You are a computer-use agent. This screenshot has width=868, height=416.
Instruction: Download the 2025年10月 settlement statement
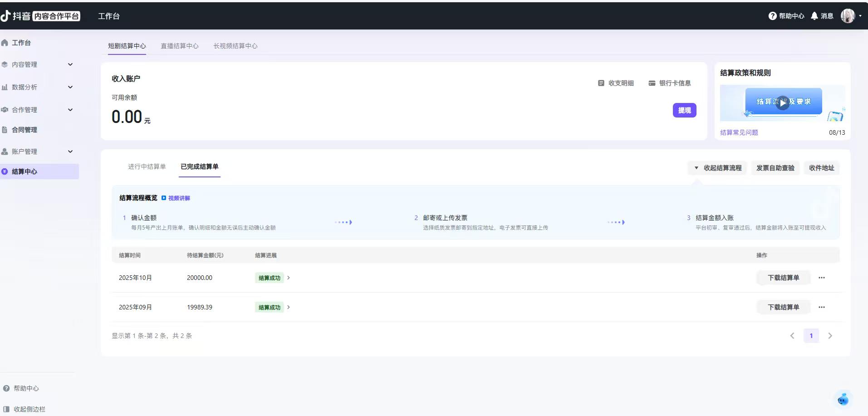[783, 278]
